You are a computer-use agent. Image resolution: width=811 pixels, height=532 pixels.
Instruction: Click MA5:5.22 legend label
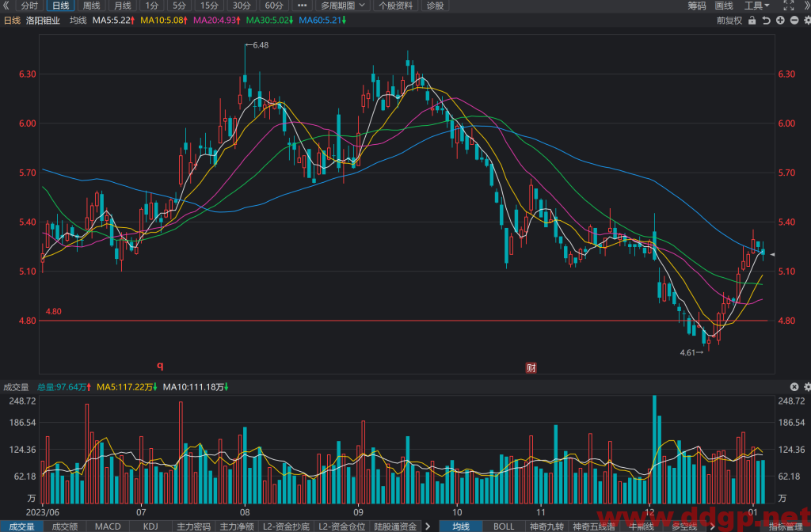(x=113, y=21)
